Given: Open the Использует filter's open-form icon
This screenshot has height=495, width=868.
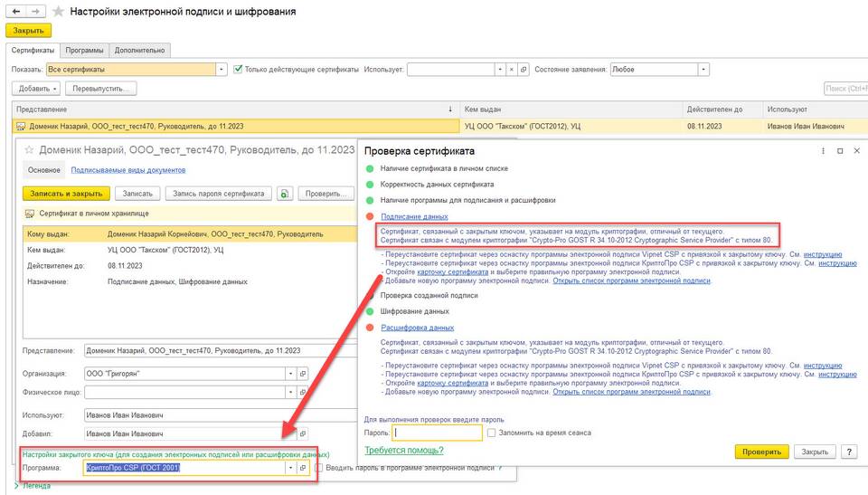Looking at the screenshot, I should pyautogui.click(x=524, y=70).
